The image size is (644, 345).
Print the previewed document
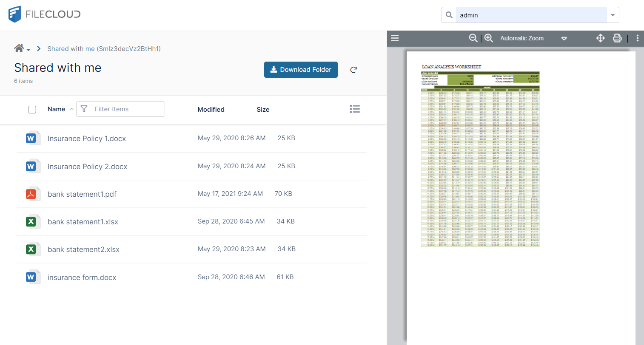tap(617, 38)
